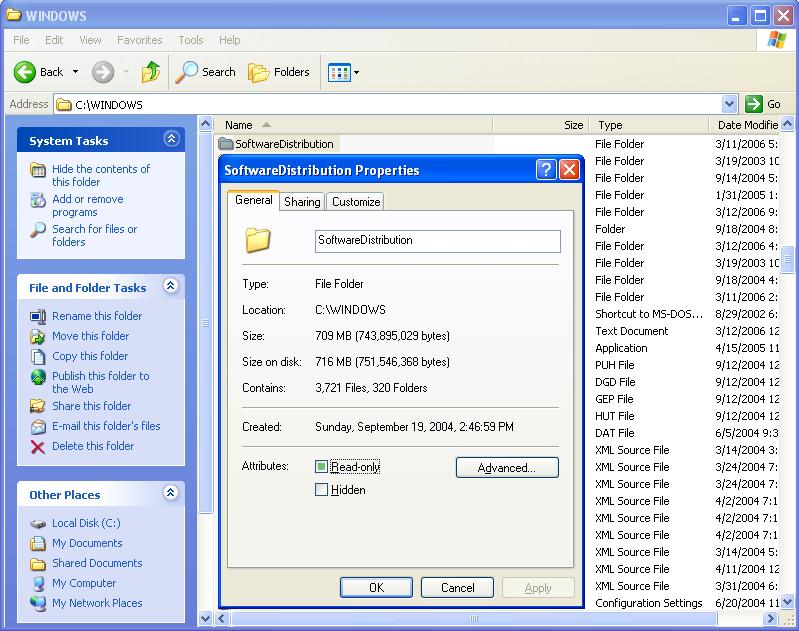Click OK in Properties dialog
The width and height of the screenshot is (799, 631).
[376, 588]
